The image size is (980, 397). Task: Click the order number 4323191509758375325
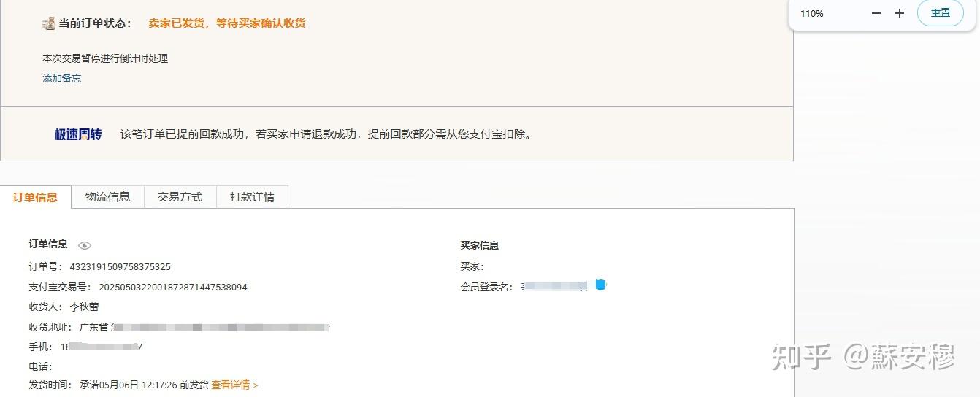(x=120, y=267)
